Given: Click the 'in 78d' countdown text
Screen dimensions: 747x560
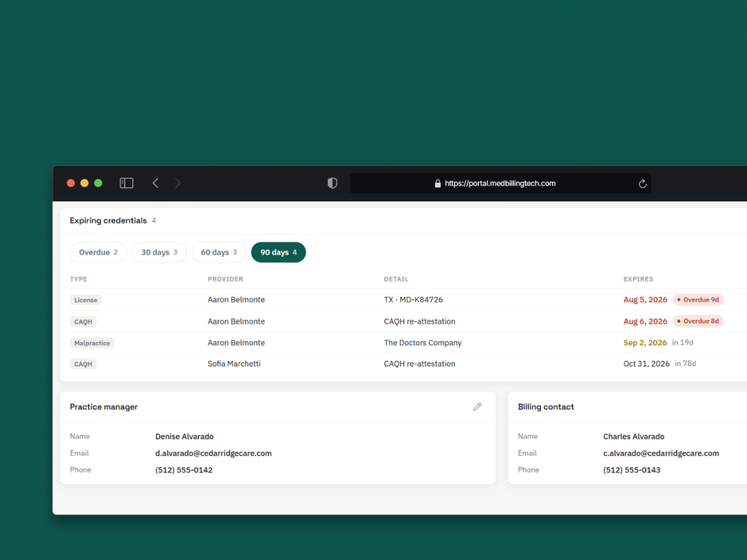Looking at the screenshot, I should point(685,364).
